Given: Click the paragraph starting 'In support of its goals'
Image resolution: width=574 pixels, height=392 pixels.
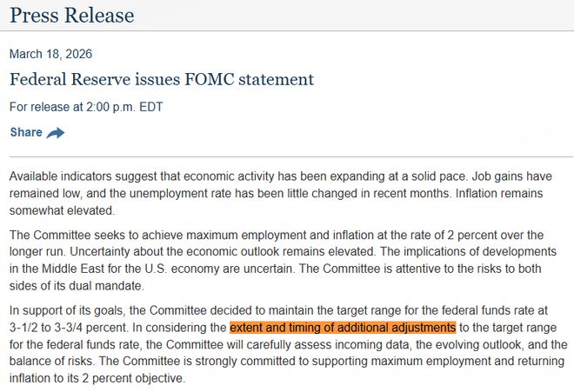Looking at the screenshot, I should click(x=287, y=345).
